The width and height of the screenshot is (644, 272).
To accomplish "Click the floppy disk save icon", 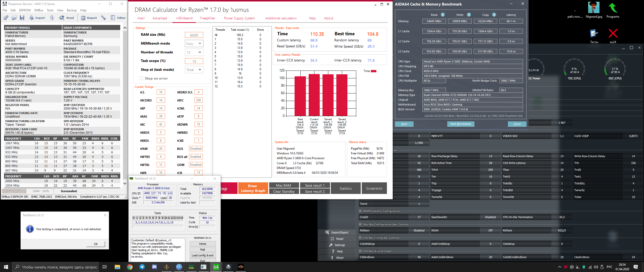I will click(x=22, y=18).
